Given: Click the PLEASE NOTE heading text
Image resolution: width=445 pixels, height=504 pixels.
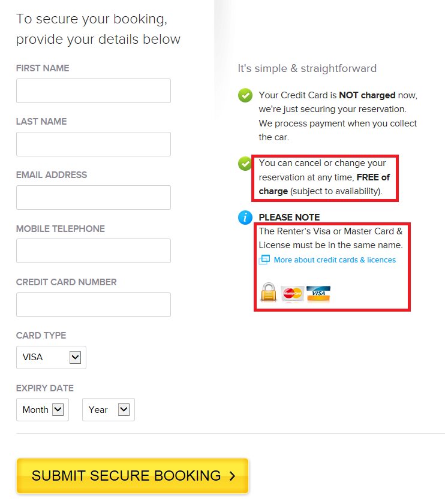Looking at the screenshot, I should point(289,218).
